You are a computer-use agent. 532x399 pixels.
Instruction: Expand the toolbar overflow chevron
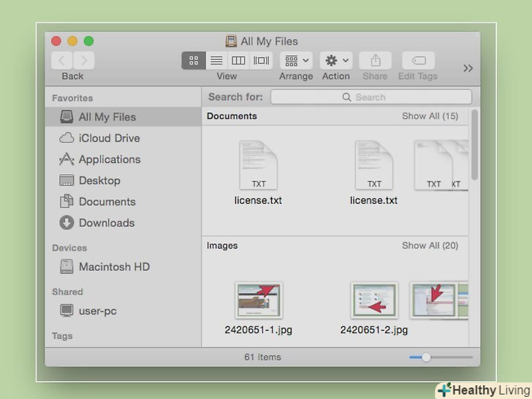click(468, 68)
